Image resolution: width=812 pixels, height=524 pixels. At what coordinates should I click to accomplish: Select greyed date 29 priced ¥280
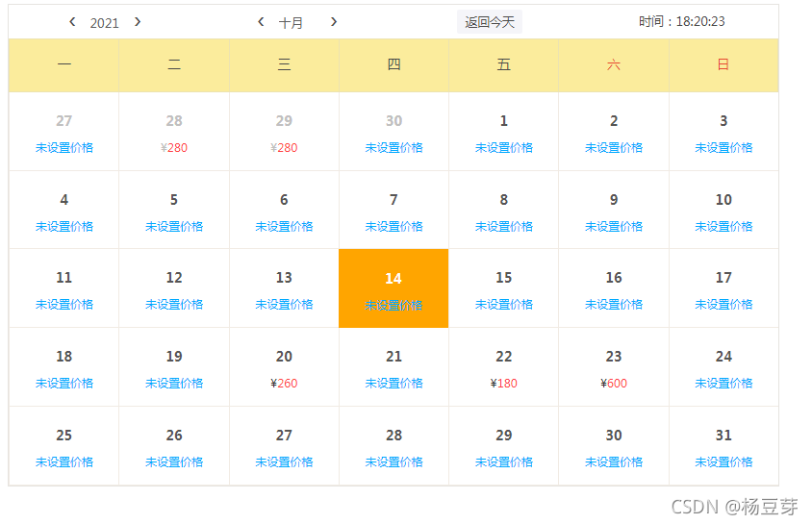(284, 132)
